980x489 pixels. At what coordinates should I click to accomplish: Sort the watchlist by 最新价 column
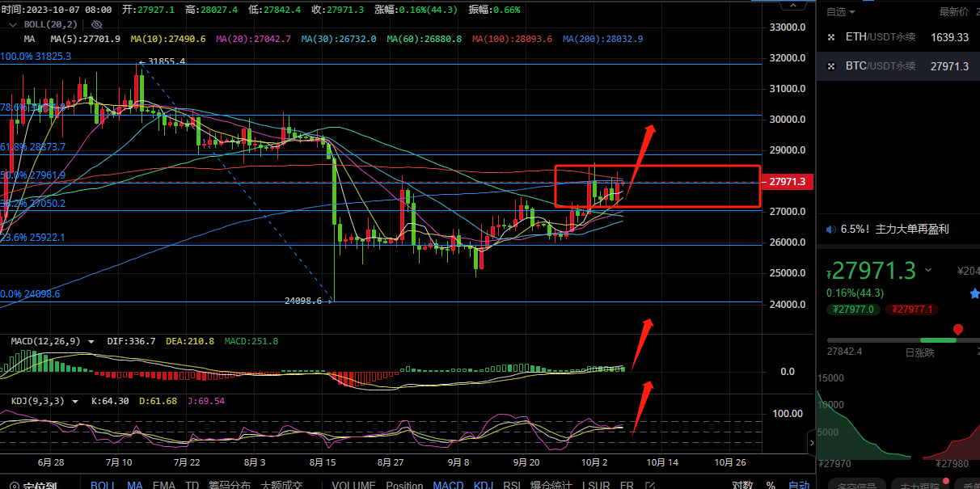pos(953,12)
